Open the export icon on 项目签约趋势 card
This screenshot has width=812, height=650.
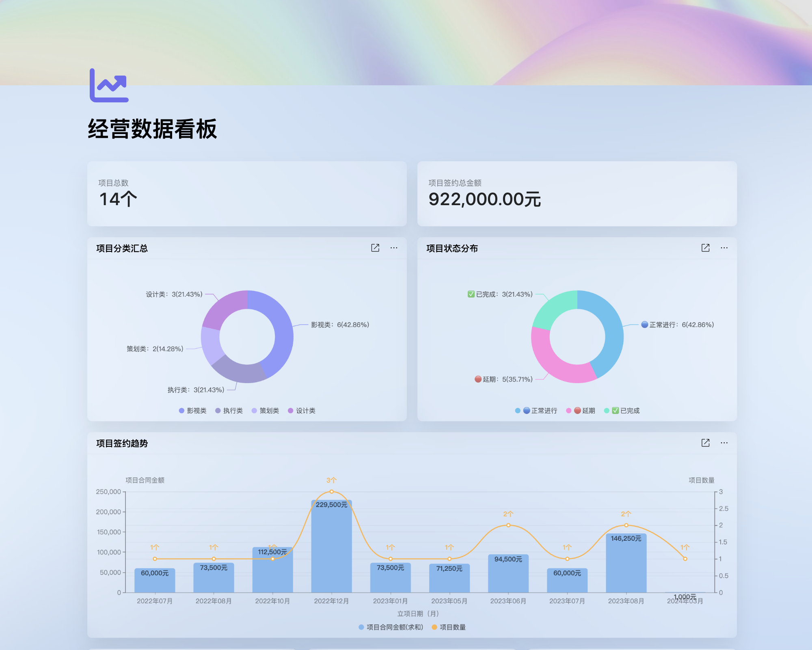pyautogui.click(x=705, y=443)
